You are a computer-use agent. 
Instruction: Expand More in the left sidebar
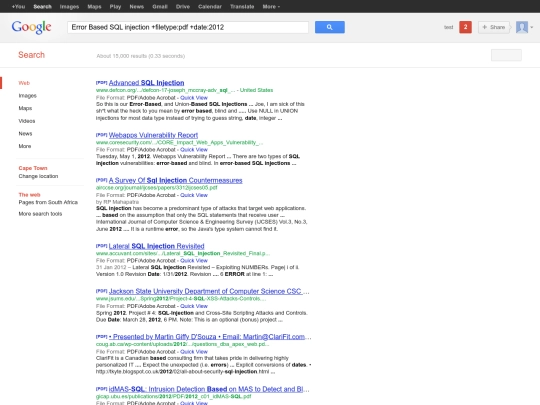point(25,146)
